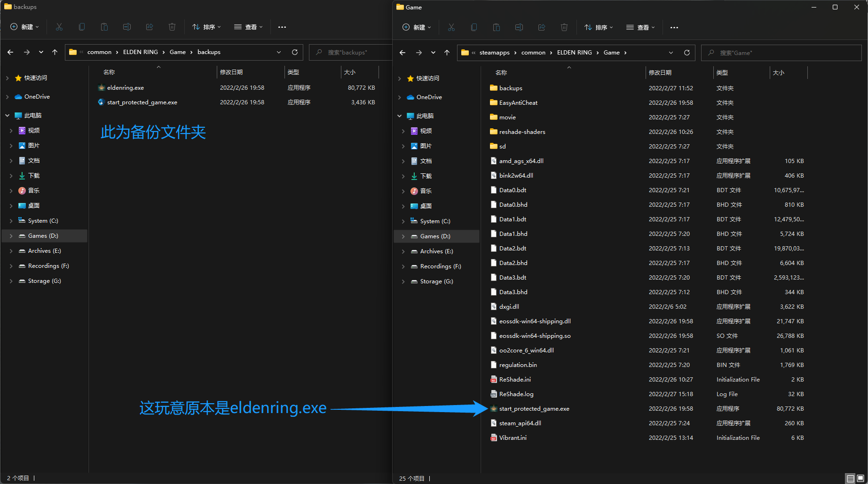Click the Rename icon in backups window toolbar
868x484 pixels.
pos(127,27)
